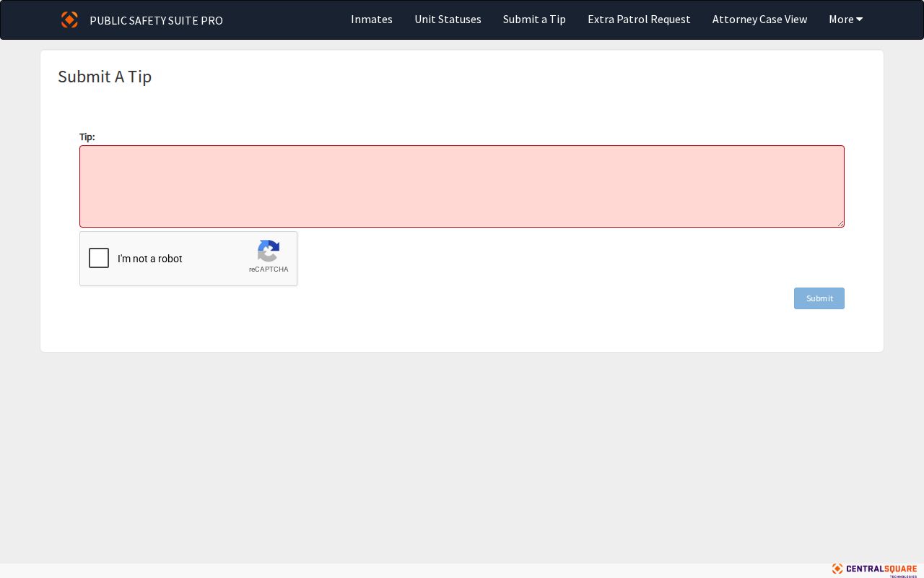924x578 pixels.
Task: Open Extra Patrol Request page
Action: click(x=639, y=20)
